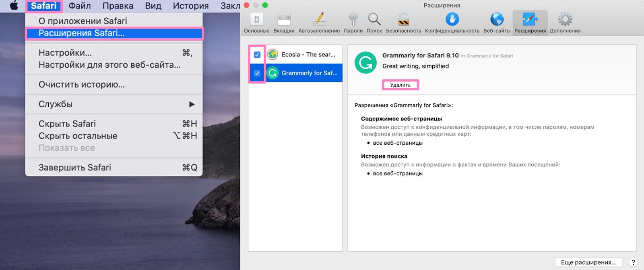Select Расширения Safari… menu entry

[114, 33]
